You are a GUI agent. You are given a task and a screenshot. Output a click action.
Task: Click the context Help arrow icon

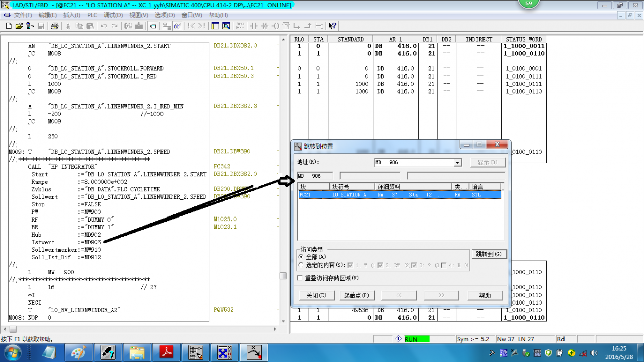pos(332,26)
